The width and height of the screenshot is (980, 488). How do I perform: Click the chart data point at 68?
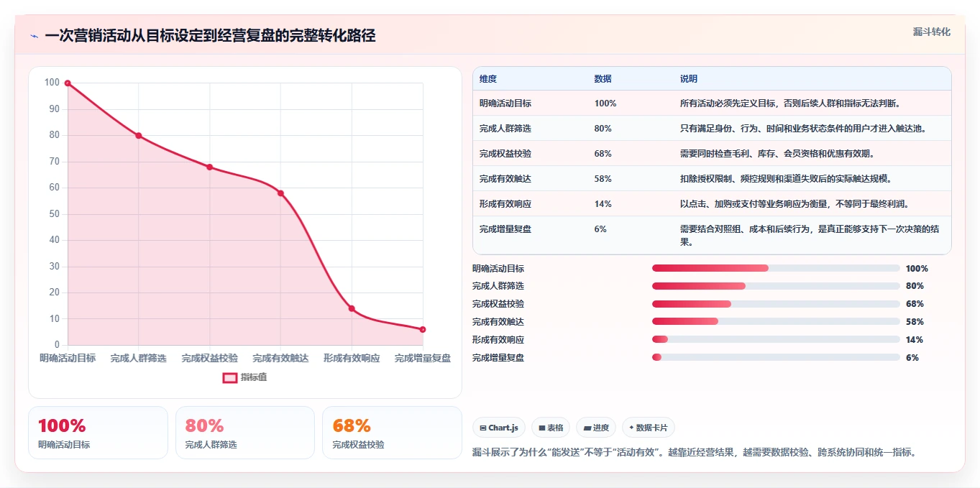pyautogui.click(x=210, y=167)
